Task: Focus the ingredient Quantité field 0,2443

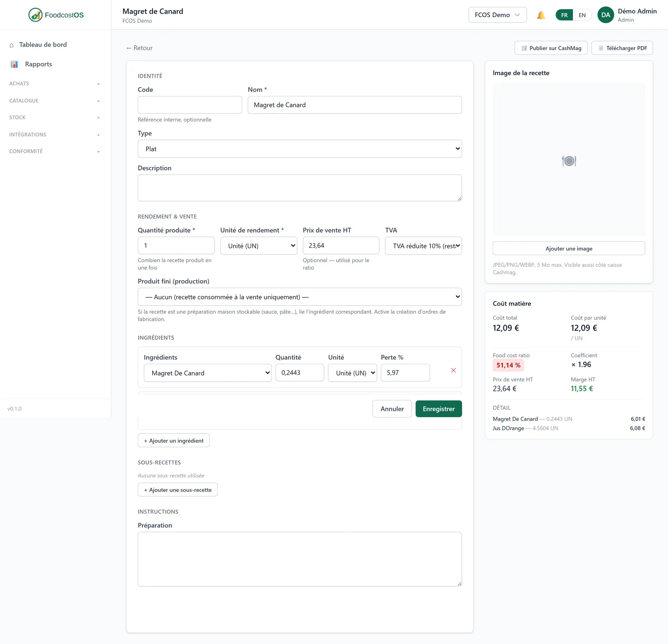Action: [x=300, y=373]
